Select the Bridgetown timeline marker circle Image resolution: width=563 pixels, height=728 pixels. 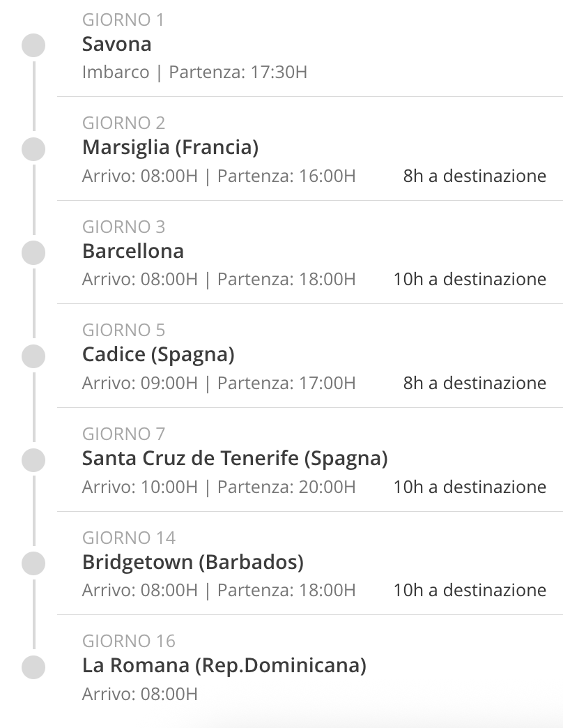click(x=33, y=563)
